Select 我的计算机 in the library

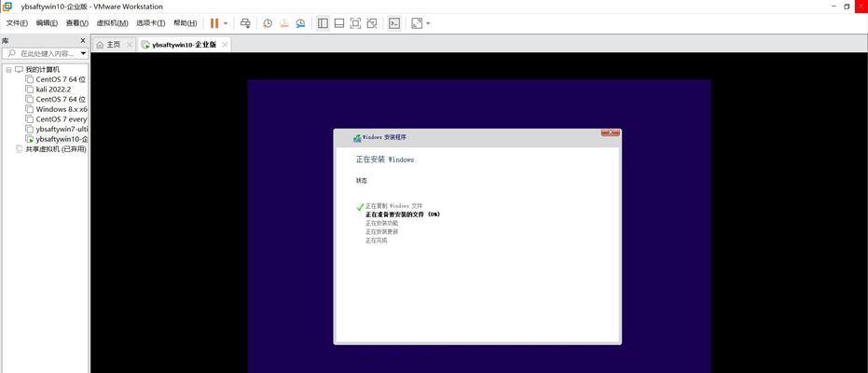[x=43, y=70]
